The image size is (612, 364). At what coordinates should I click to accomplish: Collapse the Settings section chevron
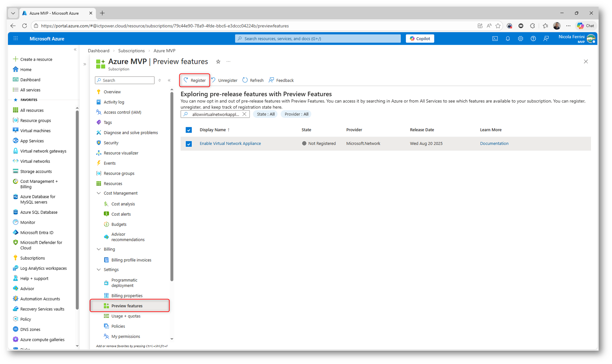[x=99, y=269]
